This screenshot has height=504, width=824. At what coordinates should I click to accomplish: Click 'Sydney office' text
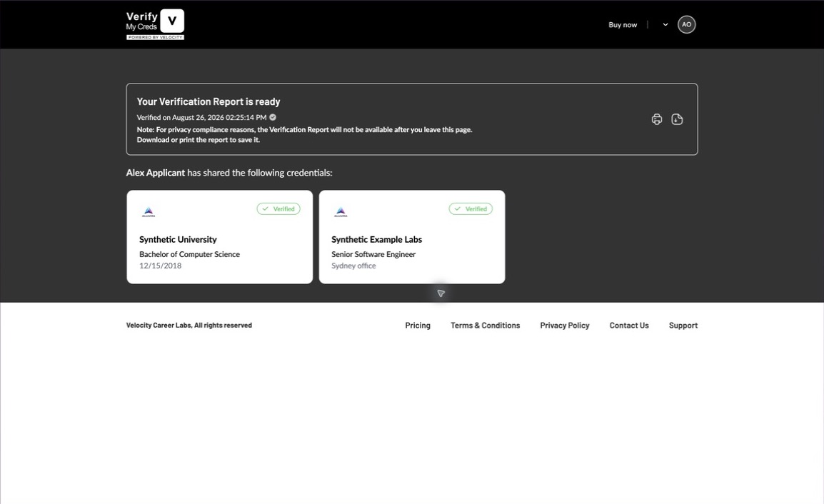pos(353,266)
